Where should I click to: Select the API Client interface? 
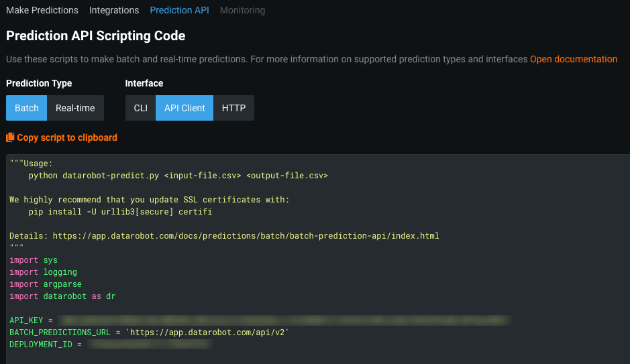point(185,108)
